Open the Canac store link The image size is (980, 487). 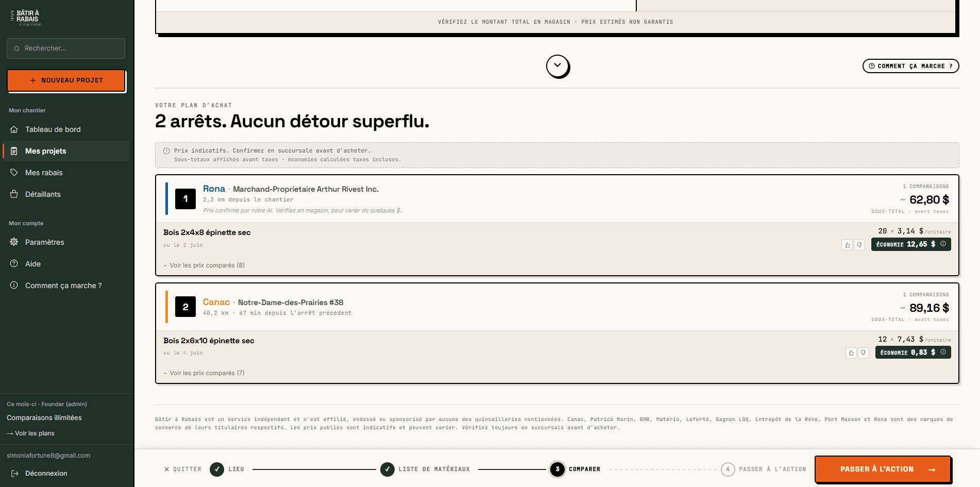[216, 302]
